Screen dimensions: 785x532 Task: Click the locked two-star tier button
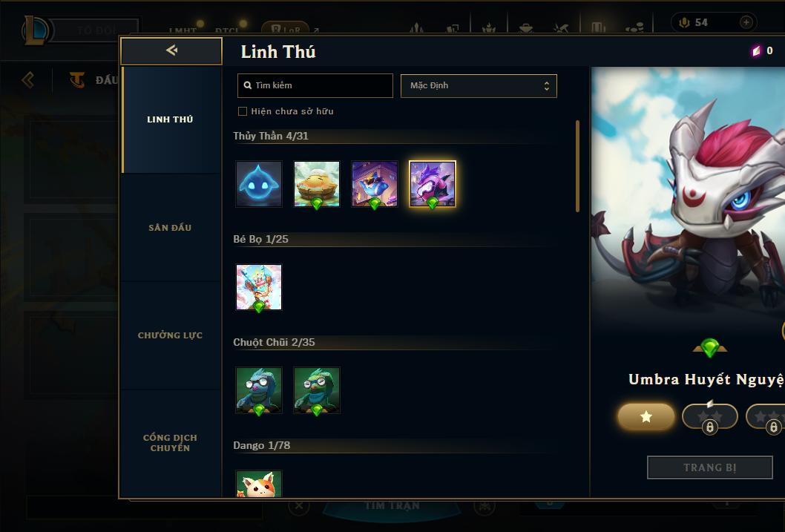(710, 416)
